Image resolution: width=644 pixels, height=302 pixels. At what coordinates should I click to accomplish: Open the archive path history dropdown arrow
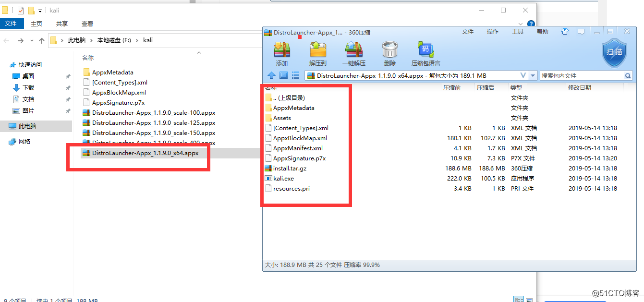[x=533, y=75]
